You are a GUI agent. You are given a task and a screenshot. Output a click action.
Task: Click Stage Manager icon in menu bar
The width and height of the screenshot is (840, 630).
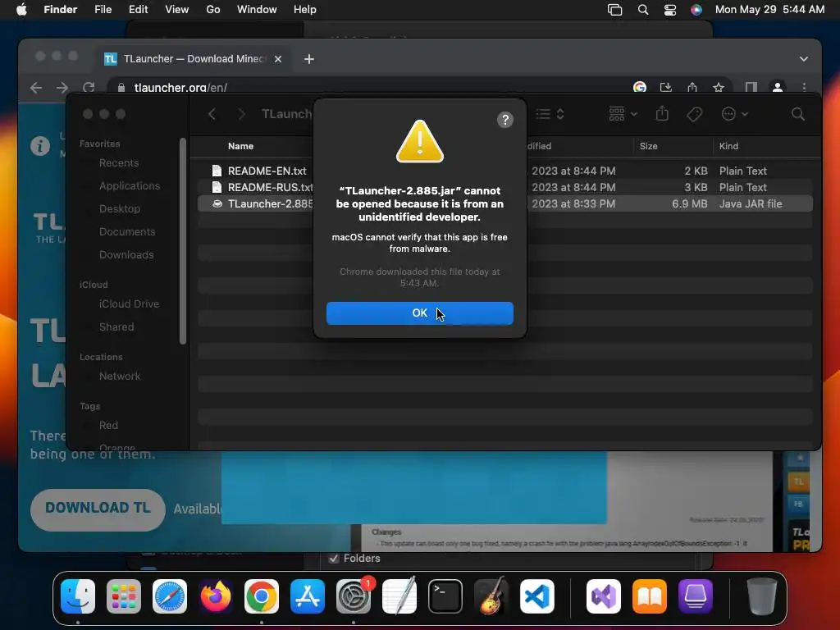614,10
